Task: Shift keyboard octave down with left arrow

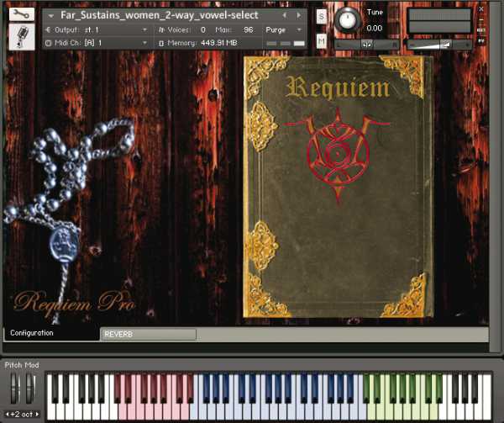Action: point(8,415)
